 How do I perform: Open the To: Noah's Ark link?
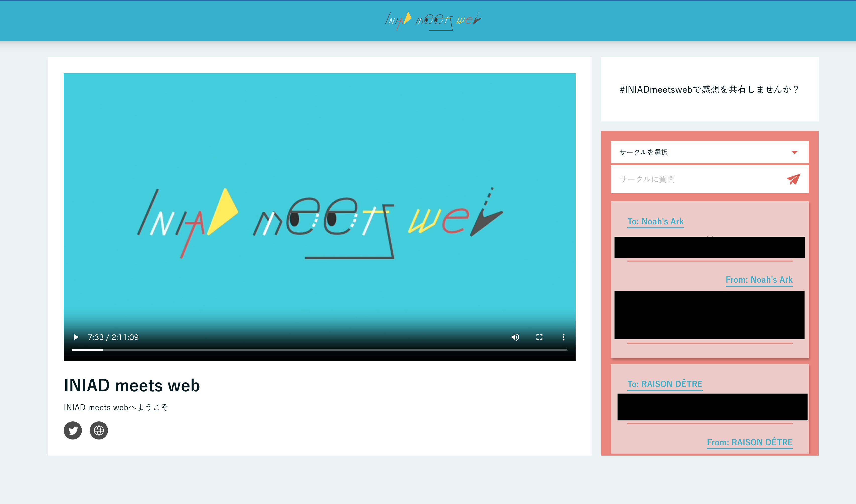(655, 221)
